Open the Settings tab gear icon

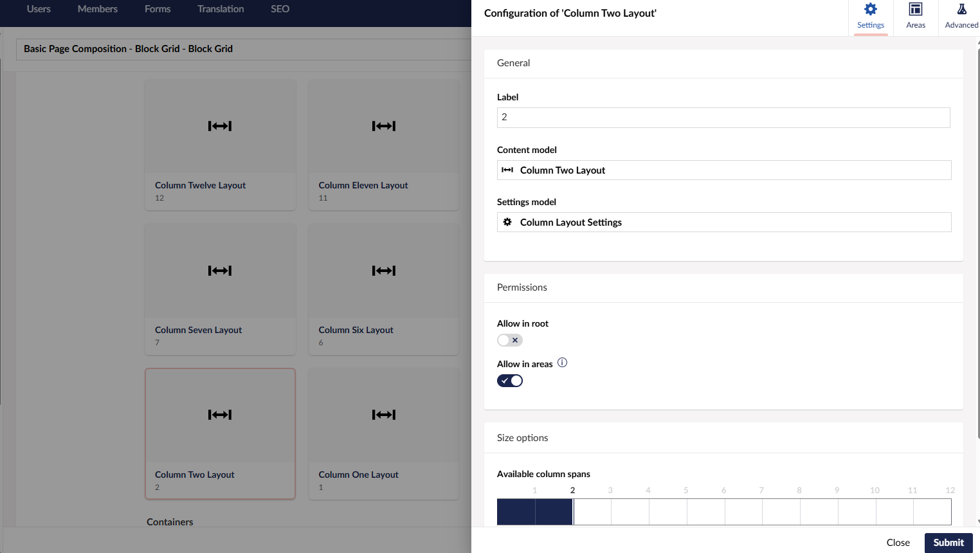(871, 9)
